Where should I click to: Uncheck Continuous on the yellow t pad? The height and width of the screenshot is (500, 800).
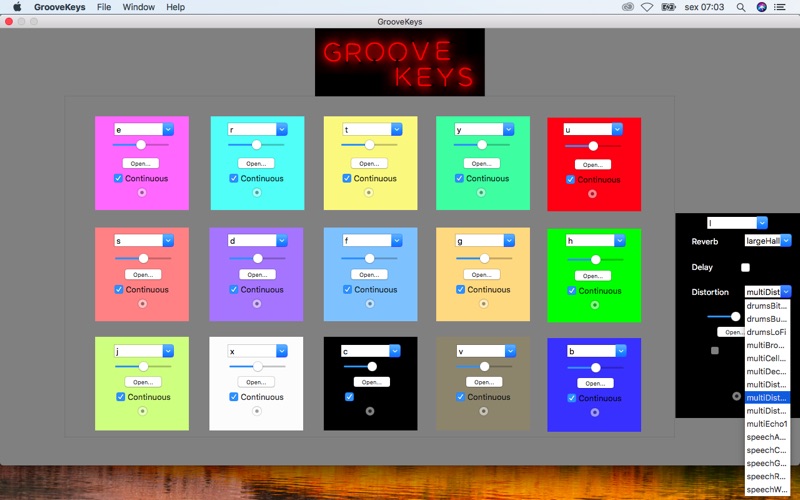(x=346, y=178)
